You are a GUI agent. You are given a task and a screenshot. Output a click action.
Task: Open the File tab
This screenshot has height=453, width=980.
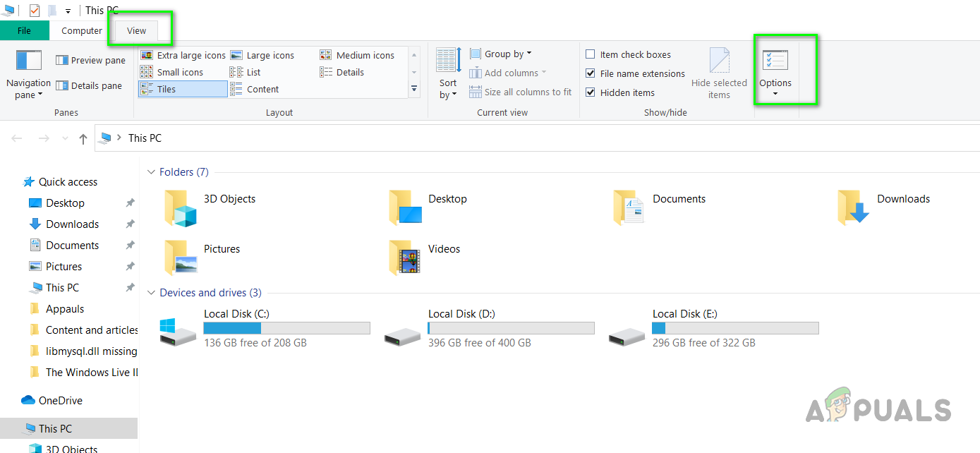(25, 30)
